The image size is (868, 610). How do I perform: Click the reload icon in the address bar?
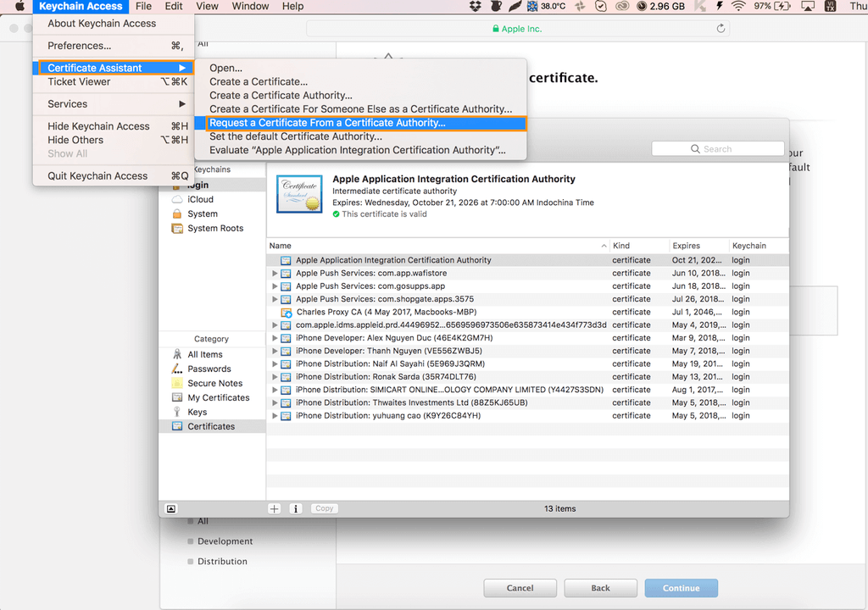pos(721,28)
